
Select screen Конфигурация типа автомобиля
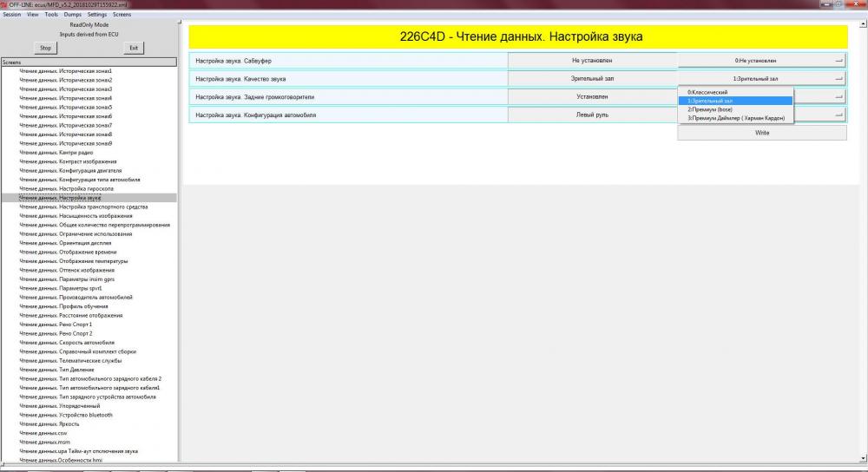80,180
